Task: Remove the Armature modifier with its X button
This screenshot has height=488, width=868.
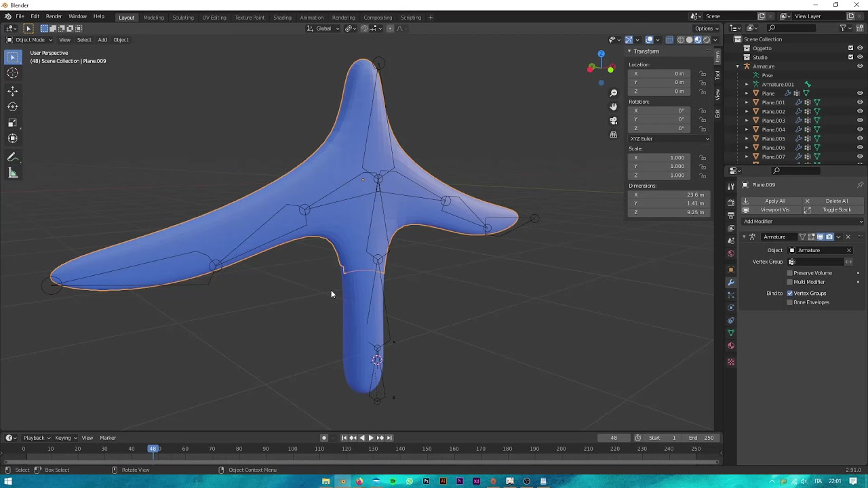Action: point(848,237)
